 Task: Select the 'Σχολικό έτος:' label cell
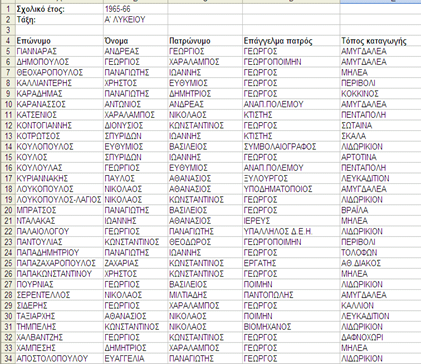(59, 9)
